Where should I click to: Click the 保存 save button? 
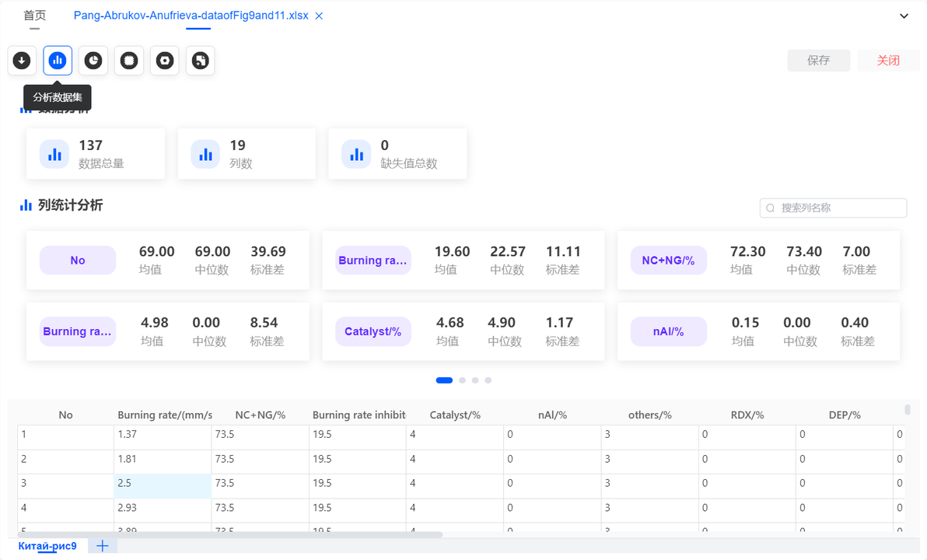click(819, 61)
